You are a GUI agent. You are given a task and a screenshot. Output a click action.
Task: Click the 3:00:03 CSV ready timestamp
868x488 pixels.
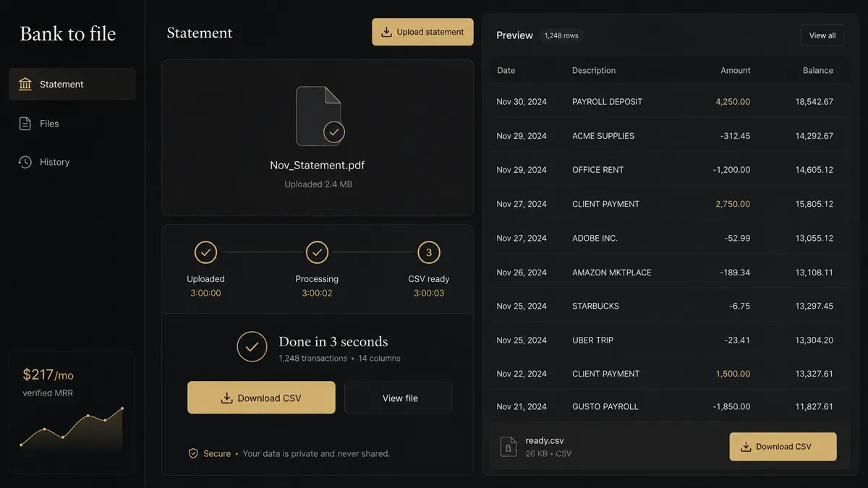[429, 293]
